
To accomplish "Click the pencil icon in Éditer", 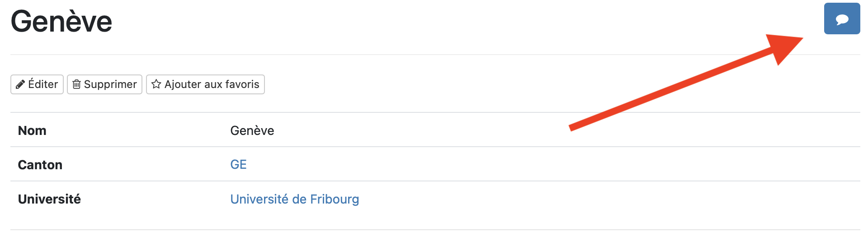I will pyautogui.click(x=20, y=84).
